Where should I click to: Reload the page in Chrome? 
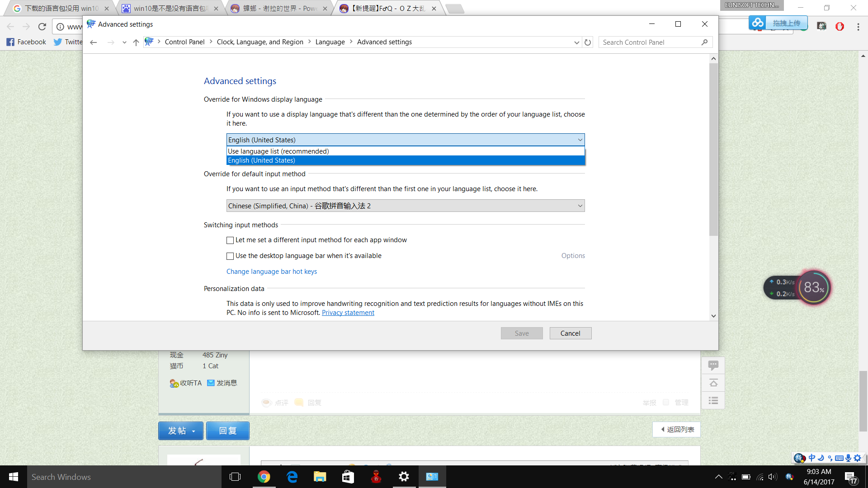coord(42,27)
